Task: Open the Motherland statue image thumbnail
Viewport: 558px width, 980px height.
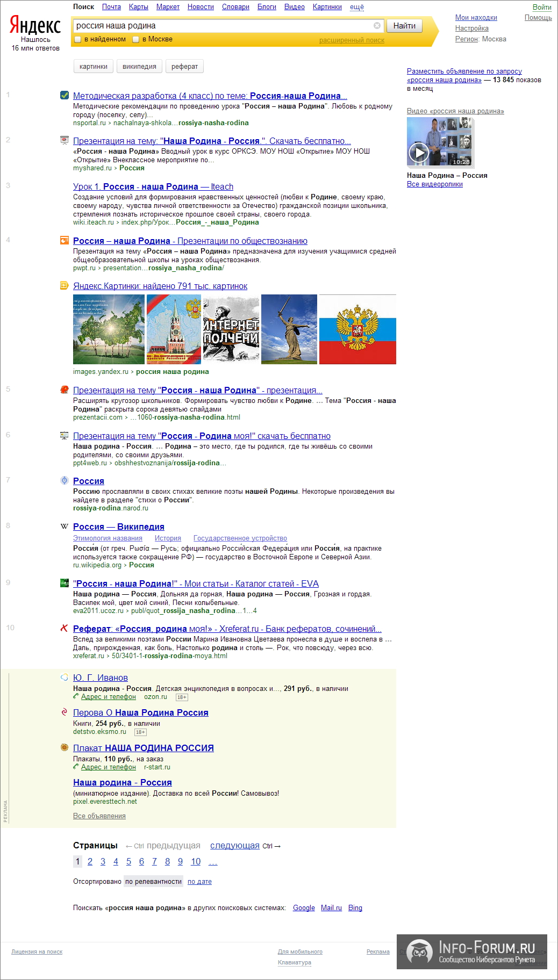Action: point(289,329)
